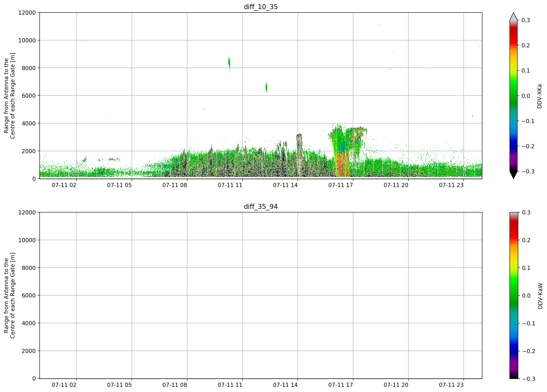Click the 07-11 14 x-tick under diff_10_35
547x392 pixels.
pos(285,185)
